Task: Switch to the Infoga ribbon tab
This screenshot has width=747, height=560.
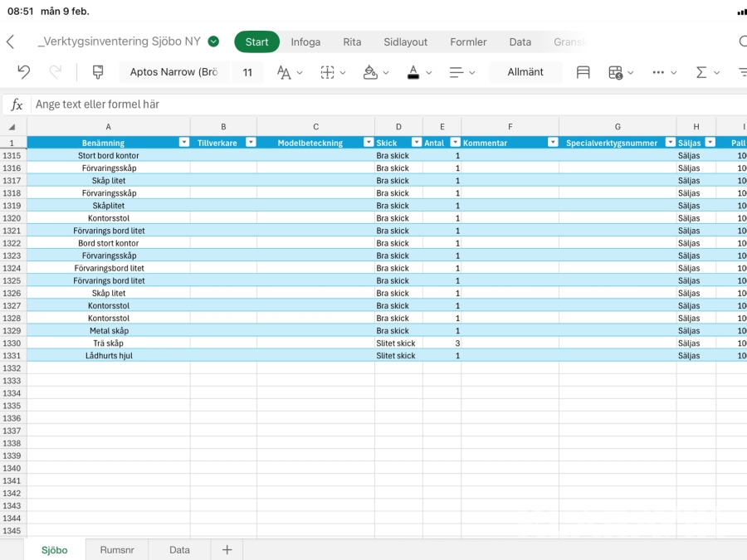Action: point(305,41)
